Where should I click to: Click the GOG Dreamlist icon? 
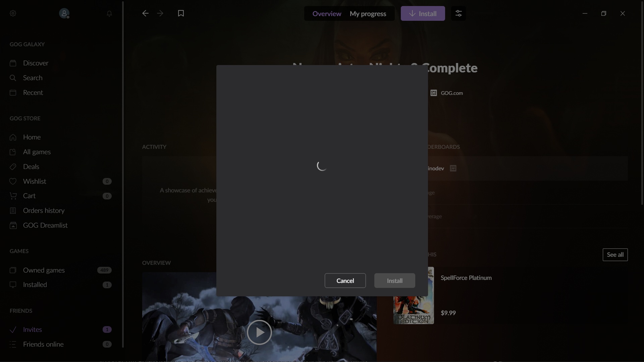[x=13, y=225]
